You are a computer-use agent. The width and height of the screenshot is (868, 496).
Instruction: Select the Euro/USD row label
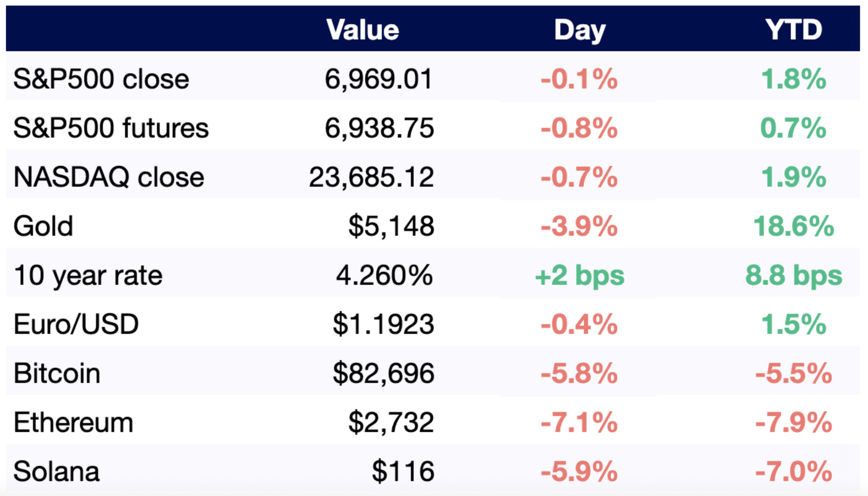pyautogui.click(x=76, y=324)
